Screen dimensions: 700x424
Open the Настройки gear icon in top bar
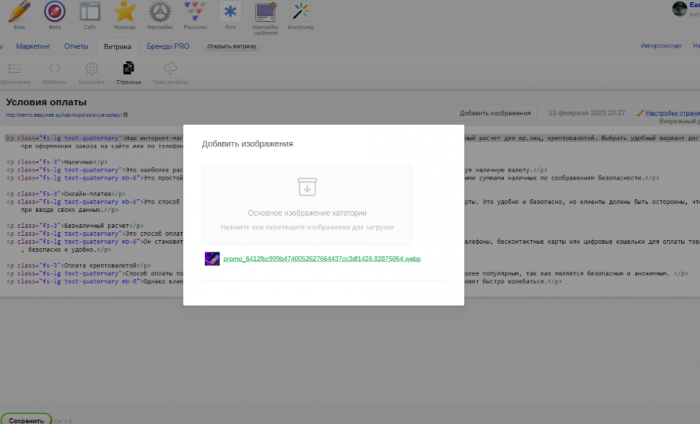coord(159,13)
